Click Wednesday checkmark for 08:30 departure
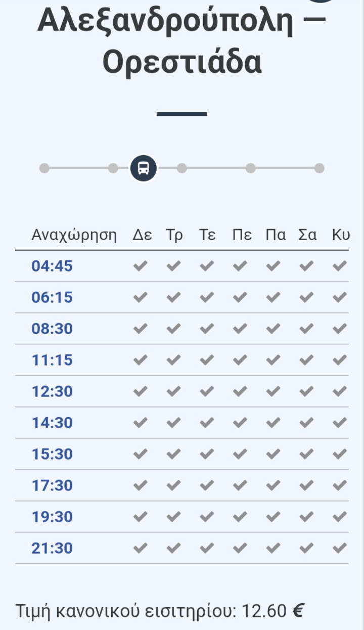This screenshot has height=630, width=364. [x=207, y=329]
